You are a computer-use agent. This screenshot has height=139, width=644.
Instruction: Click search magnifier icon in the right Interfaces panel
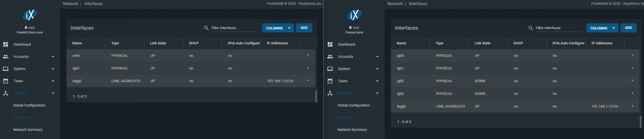click(531, 28)
